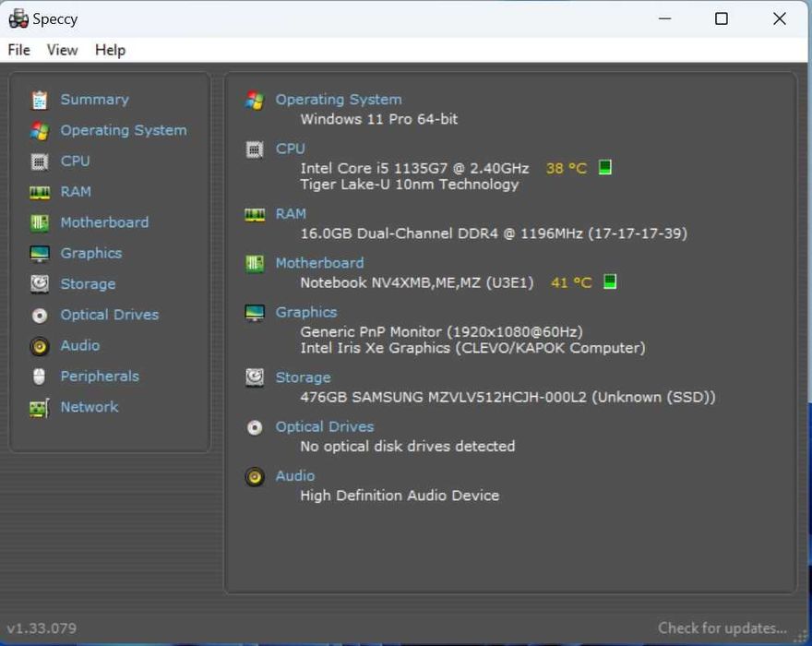
Task: Click 'No optical disk drives detected' text
Action: point(408,447)
